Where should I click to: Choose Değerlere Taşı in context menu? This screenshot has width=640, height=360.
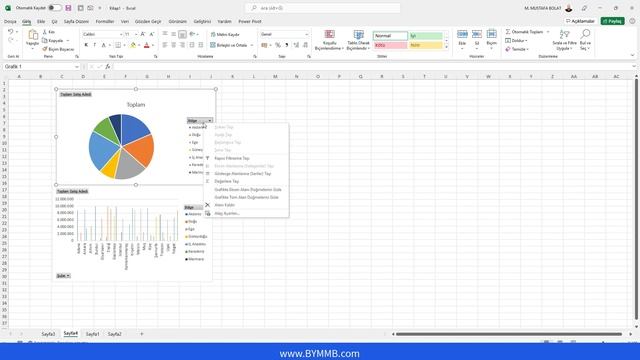[x=227, y=181]
